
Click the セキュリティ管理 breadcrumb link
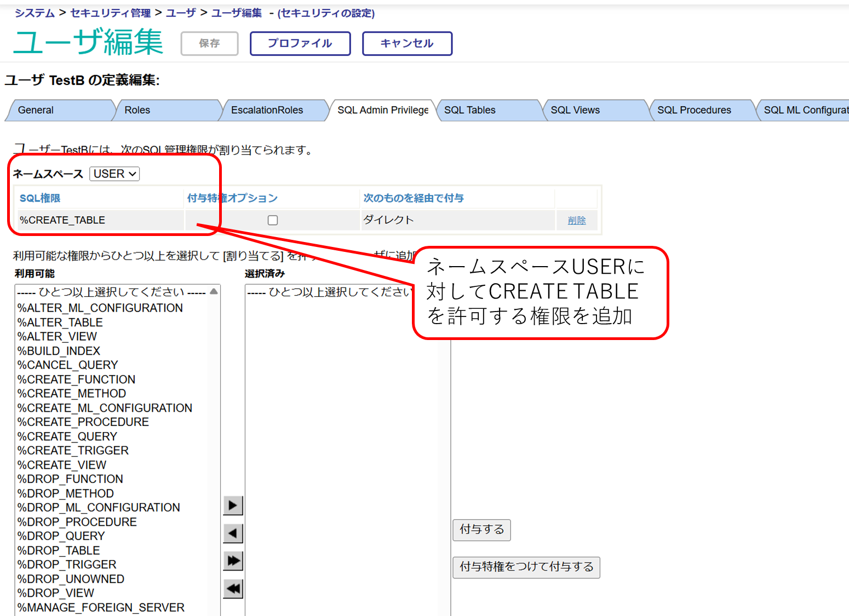point(110,13)
